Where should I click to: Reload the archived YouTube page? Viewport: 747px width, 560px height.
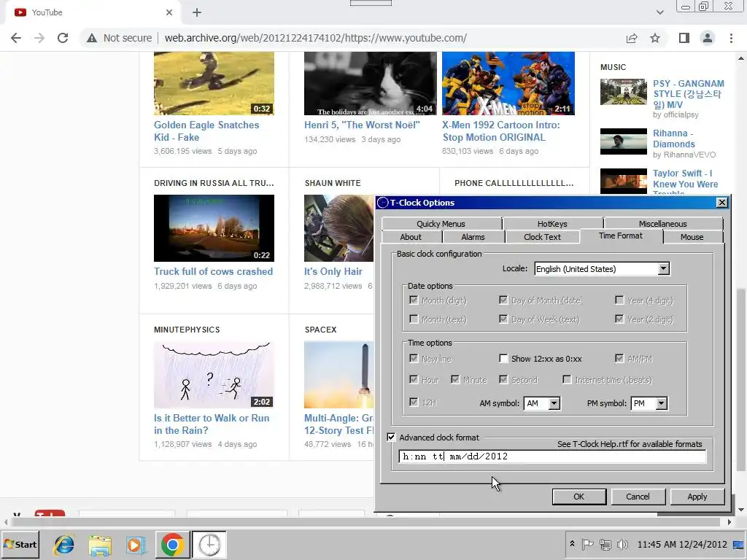point(63,38)
